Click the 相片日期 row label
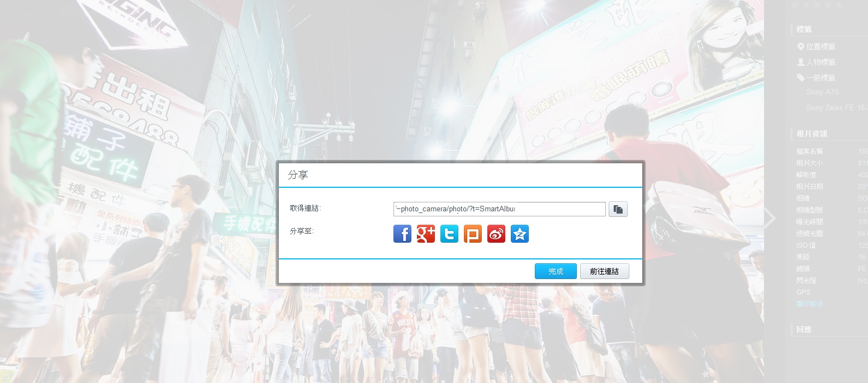The height and width of the screenshot is (383, 868). 809,187
